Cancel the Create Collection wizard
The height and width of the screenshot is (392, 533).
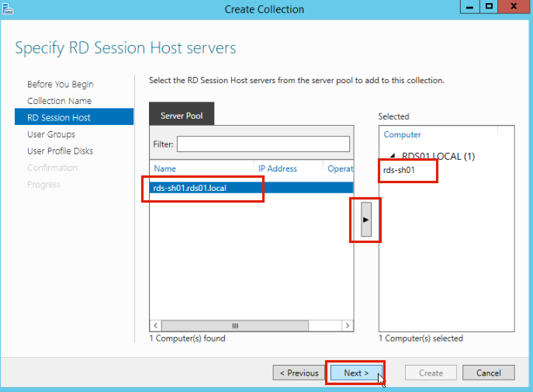point(489,373)
